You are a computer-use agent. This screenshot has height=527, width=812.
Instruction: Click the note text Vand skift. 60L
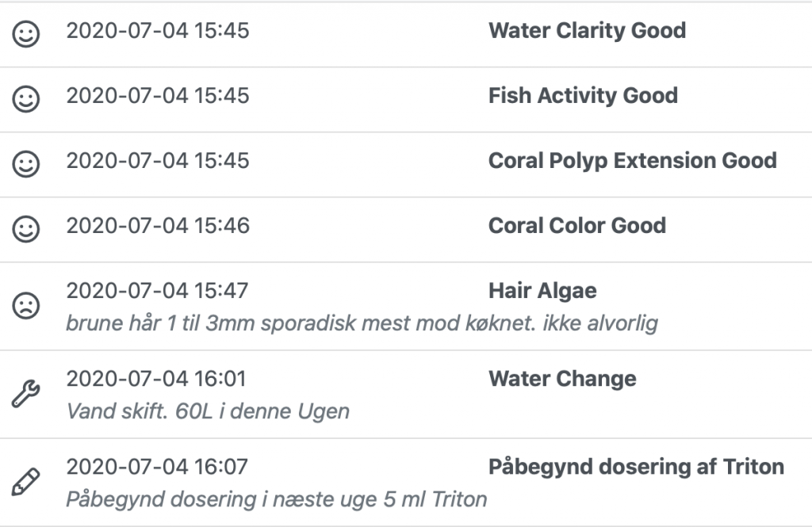point(208,412)
